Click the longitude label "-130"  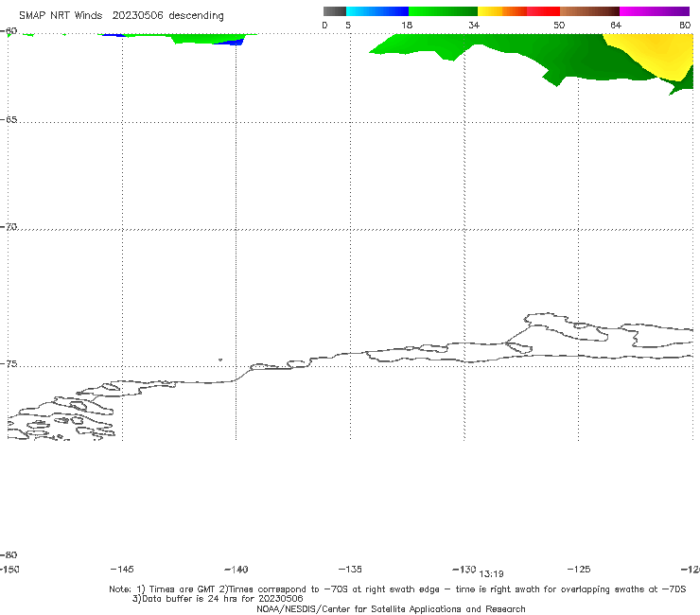tap(464, 570)
